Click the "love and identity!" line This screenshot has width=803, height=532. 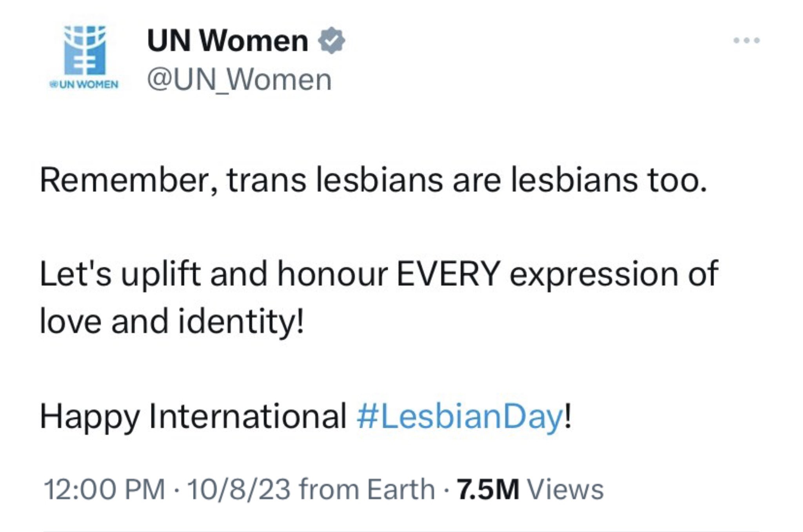(x=172, y=321)
